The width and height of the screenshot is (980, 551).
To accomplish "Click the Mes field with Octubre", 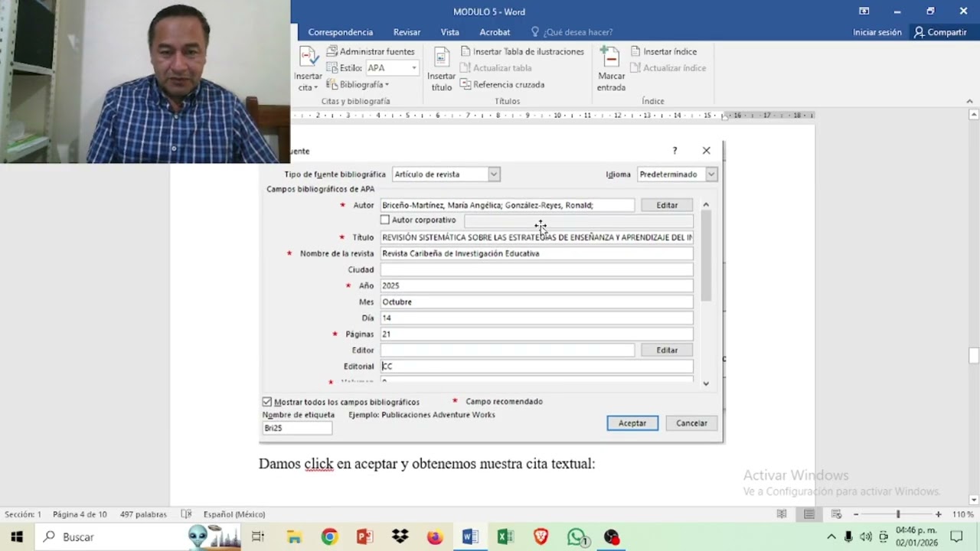I will [537, 302].
